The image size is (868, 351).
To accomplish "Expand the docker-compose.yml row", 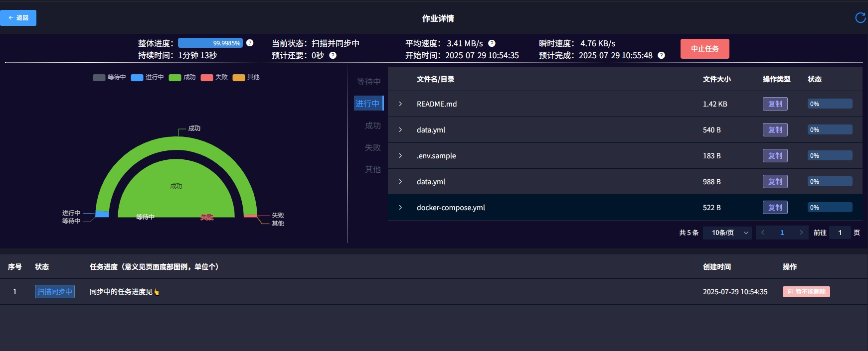I will click(x=400, y=208).
